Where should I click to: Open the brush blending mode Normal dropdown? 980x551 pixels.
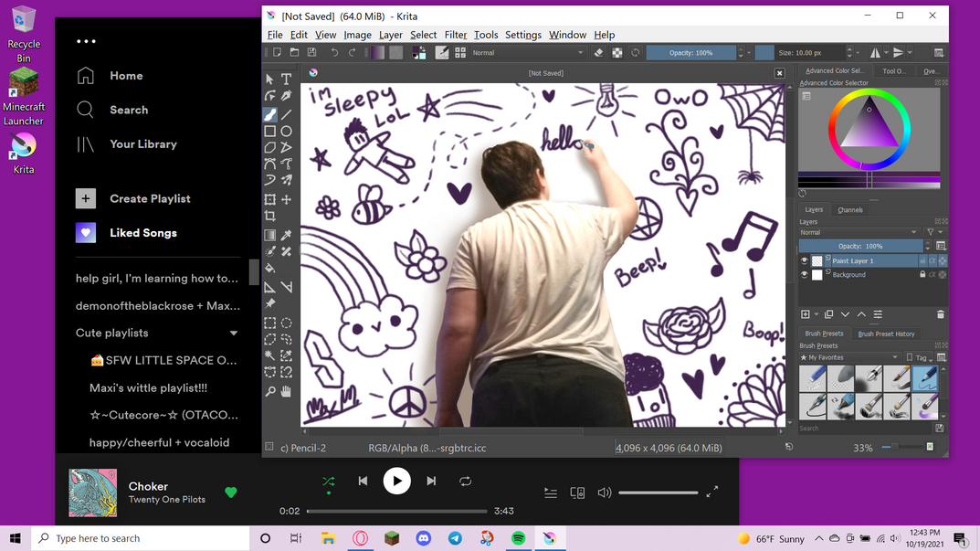527,53
